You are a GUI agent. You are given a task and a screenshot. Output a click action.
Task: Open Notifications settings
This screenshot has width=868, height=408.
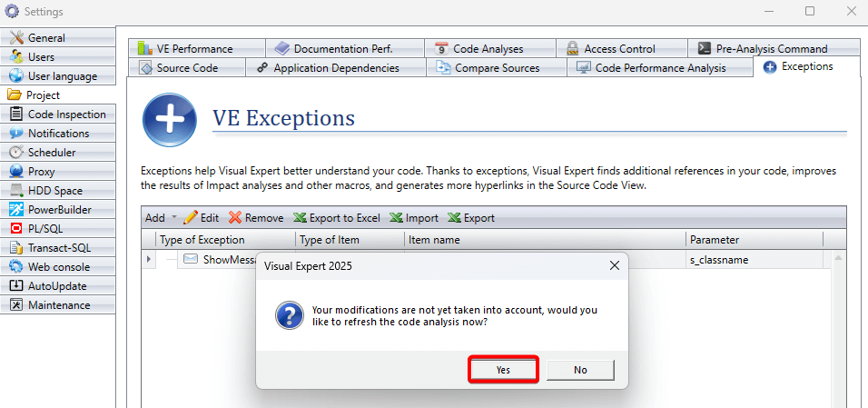57,133
